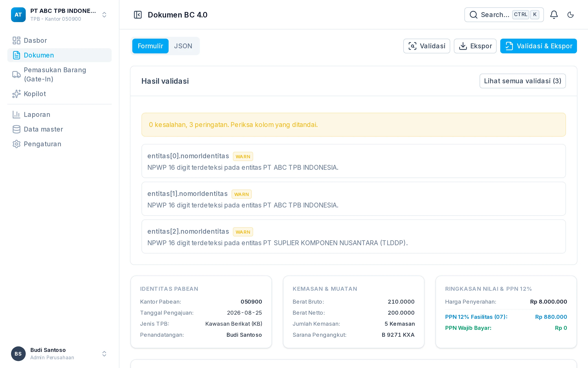Click Validasi & Ekspor button

pos(538,46)
